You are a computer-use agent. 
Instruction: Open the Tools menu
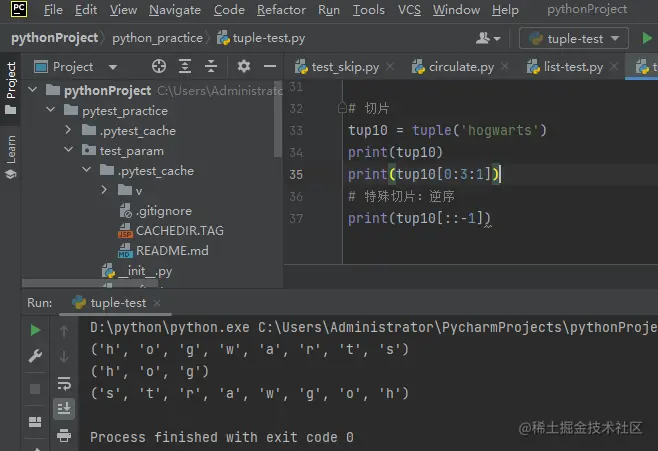pyautogui.click(x=369, y=10)
